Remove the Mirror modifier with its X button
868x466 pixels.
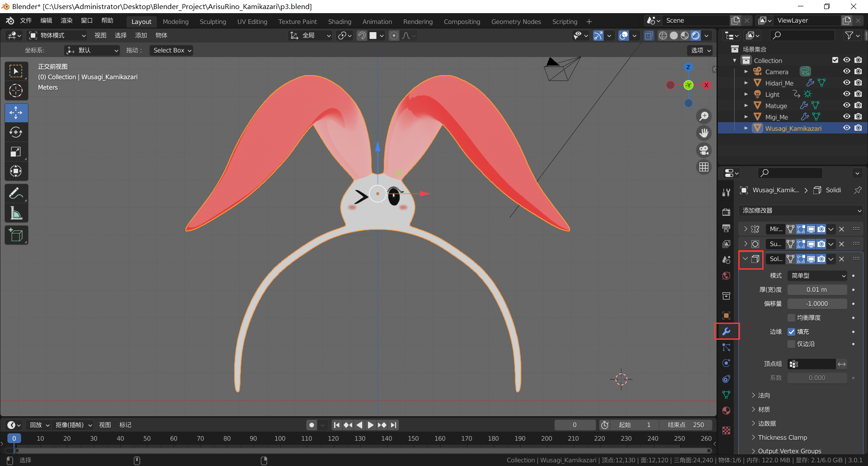coord(841,229)
